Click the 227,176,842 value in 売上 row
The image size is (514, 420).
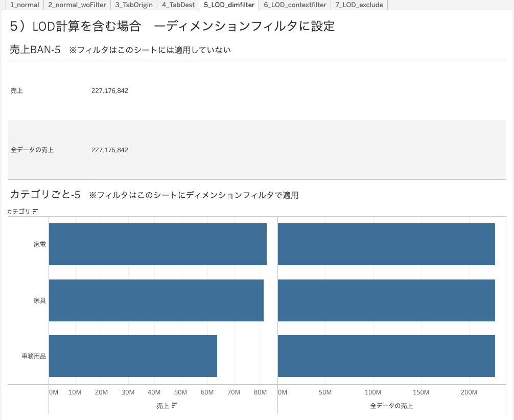pos(110,91)
